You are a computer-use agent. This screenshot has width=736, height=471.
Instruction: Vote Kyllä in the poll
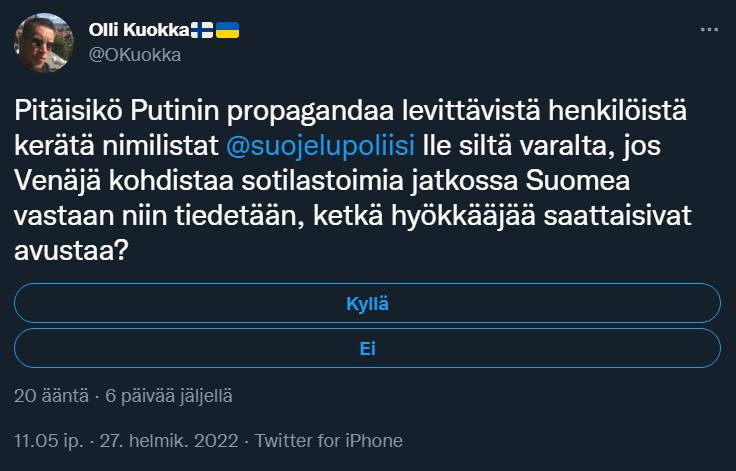click(367, 303)
